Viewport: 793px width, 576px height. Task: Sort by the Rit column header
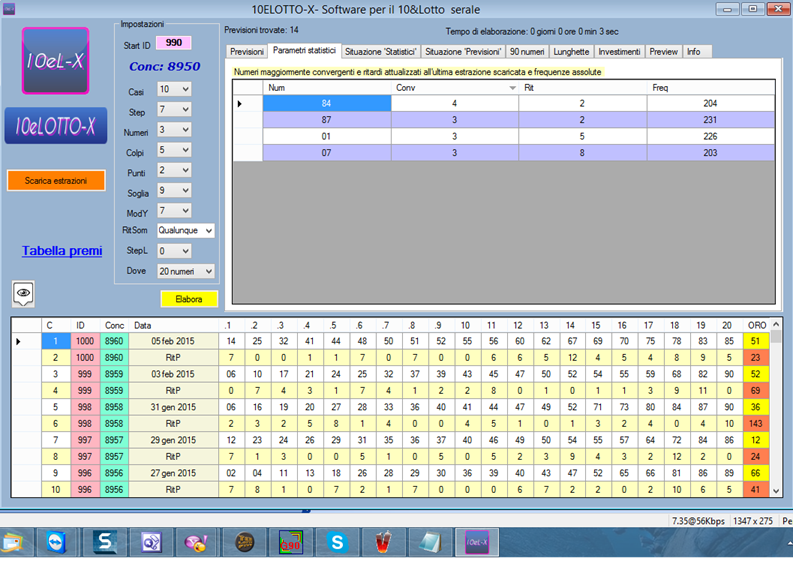tap(583, 88)
